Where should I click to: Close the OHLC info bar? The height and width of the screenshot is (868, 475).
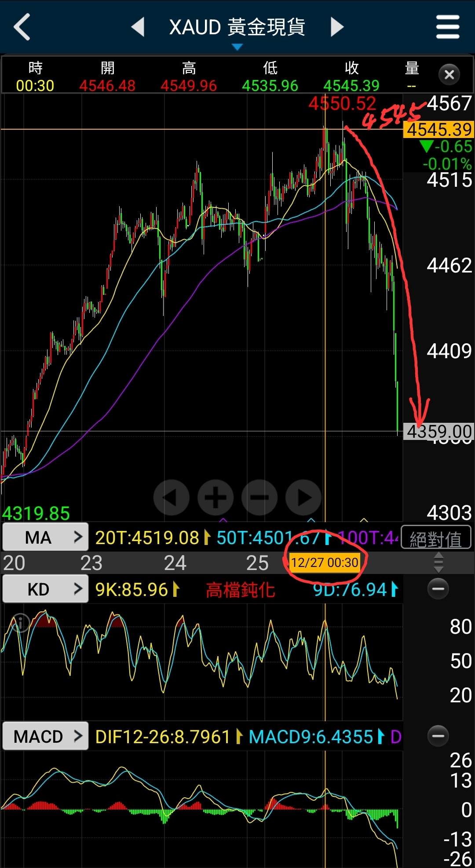pyautogui.click(x=449, y=75)
